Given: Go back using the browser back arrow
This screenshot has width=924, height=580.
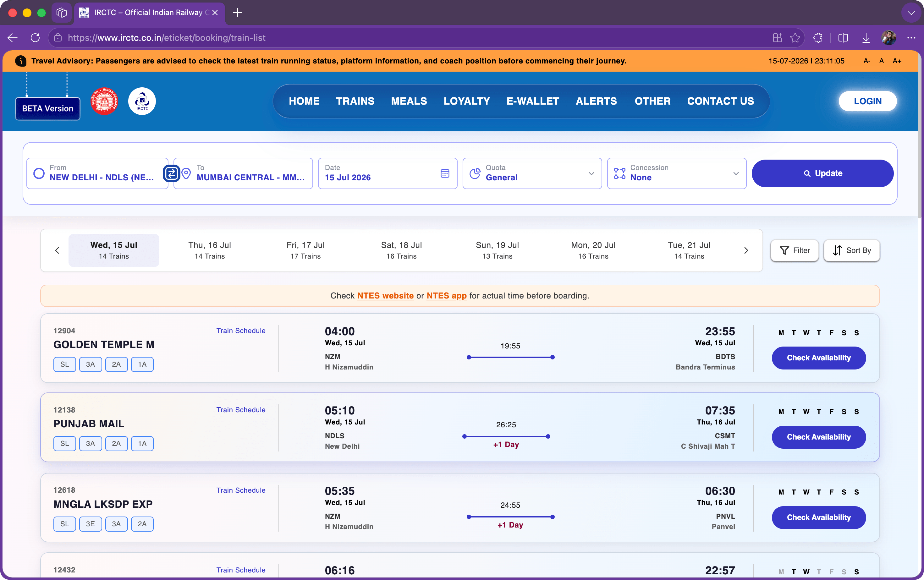Looking at the screenshot, I should (13, 38).
